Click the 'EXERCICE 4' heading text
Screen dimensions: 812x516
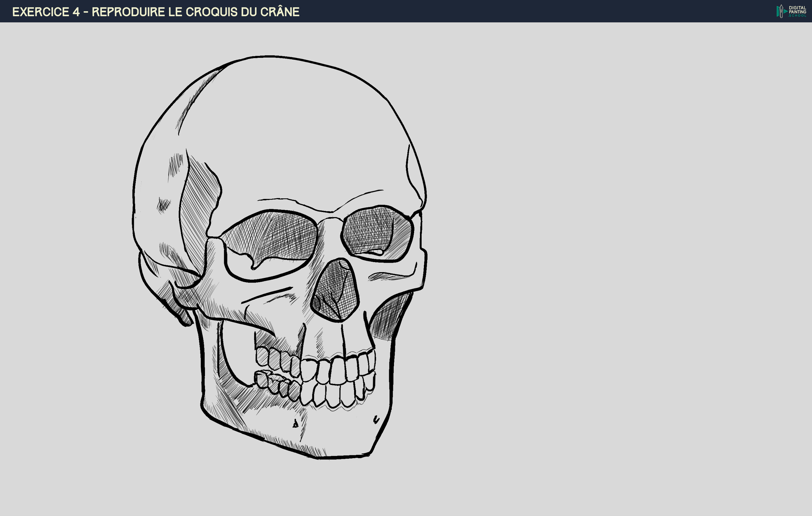click(x=46, y=12)
